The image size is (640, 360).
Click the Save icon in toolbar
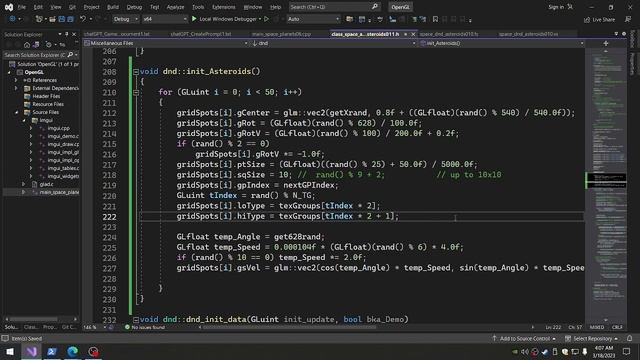point(62,19)
